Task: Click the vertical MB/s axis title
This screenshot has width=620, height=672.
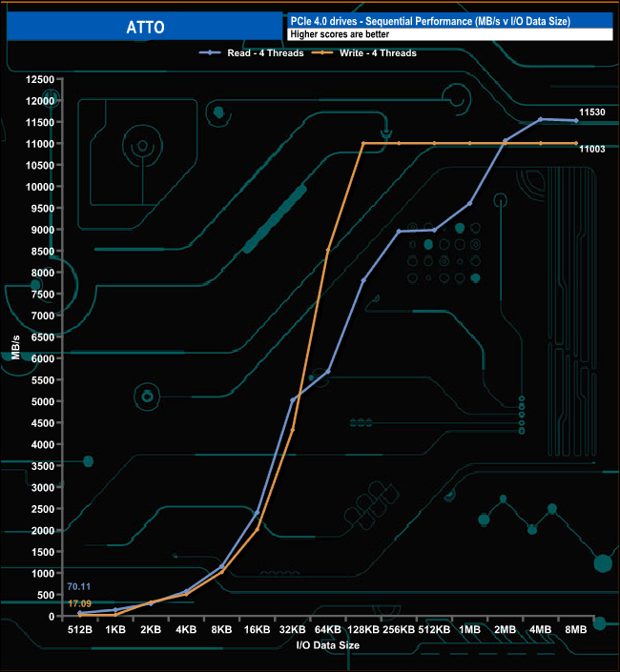Action: click(x=14, y=347)
